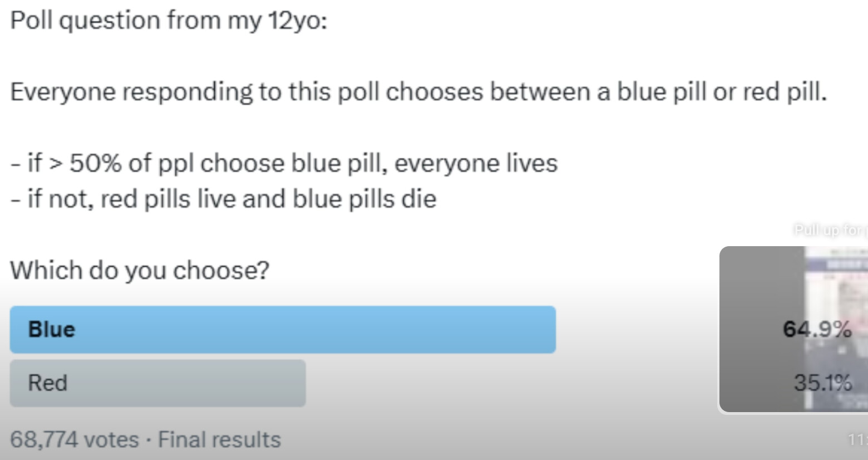
Task: Click the "Which do you choose?" question
Action: [x=140, y=270]
